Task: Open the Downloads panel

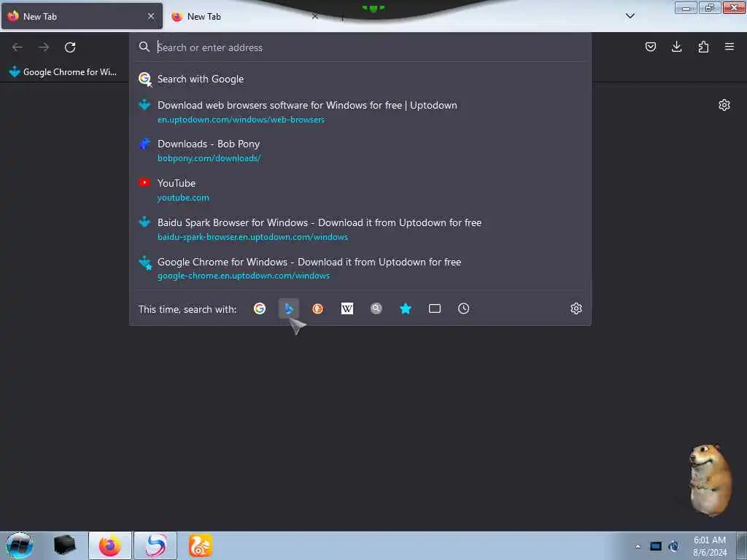Action: 676,47
